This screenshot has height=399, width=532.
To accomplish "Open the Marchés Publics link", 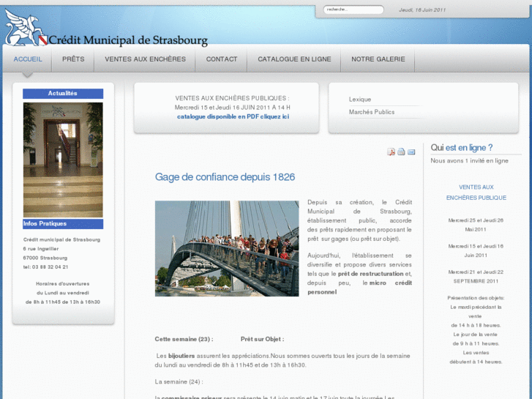I will coord(372,112).
